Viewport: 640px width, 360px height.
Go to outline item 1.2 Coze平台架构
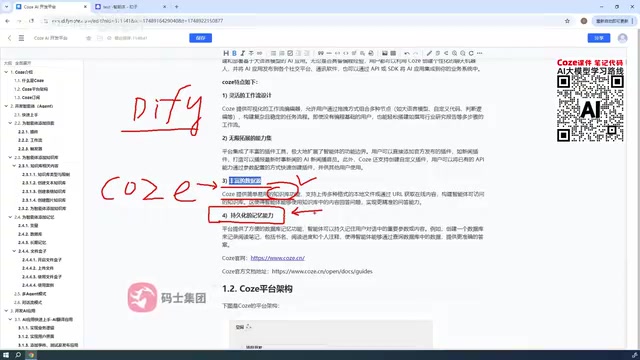point(31,89)
